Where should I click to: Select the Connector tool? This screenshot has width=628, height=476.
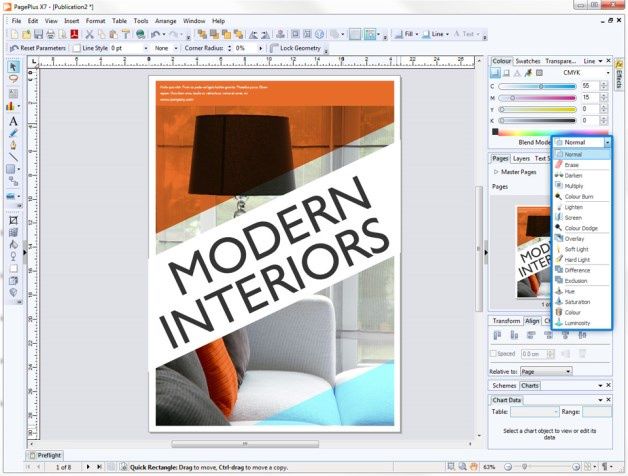tap(13, 181)
